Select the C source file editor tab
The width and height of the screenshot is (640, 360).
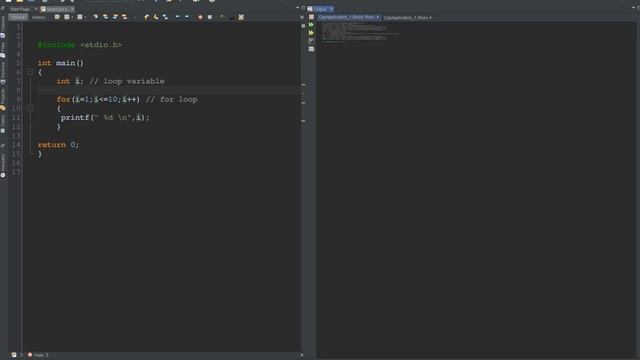click(56, 9)
